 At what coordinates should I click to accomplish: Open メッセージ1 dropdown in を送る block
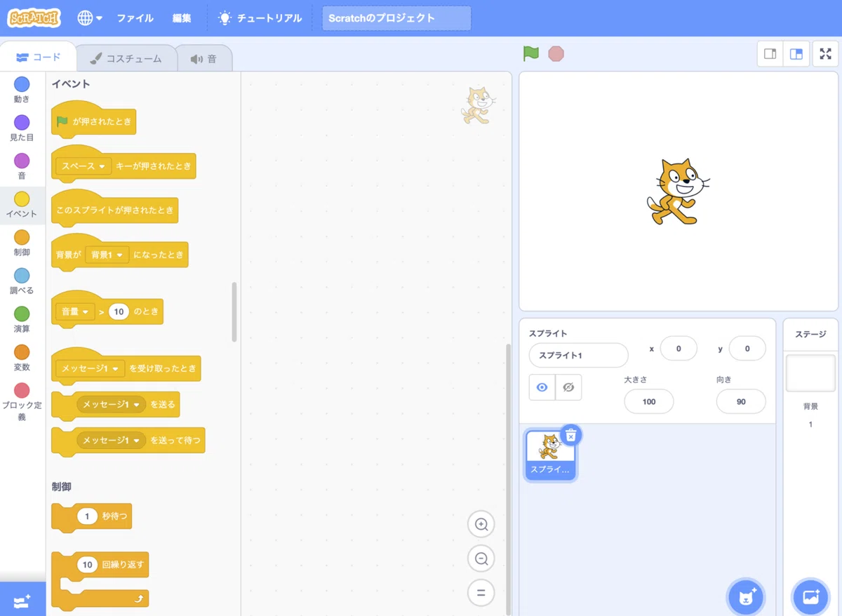(x=111, y=404)
